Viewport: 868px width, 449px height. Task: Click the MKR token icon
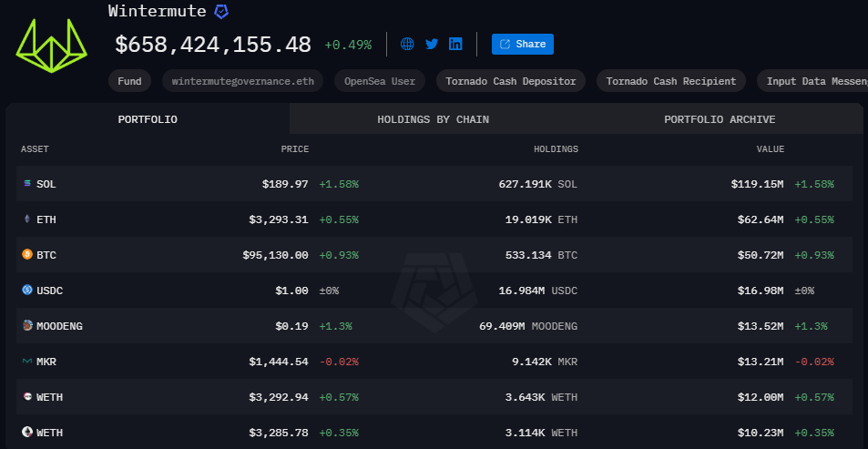point(27,361)
